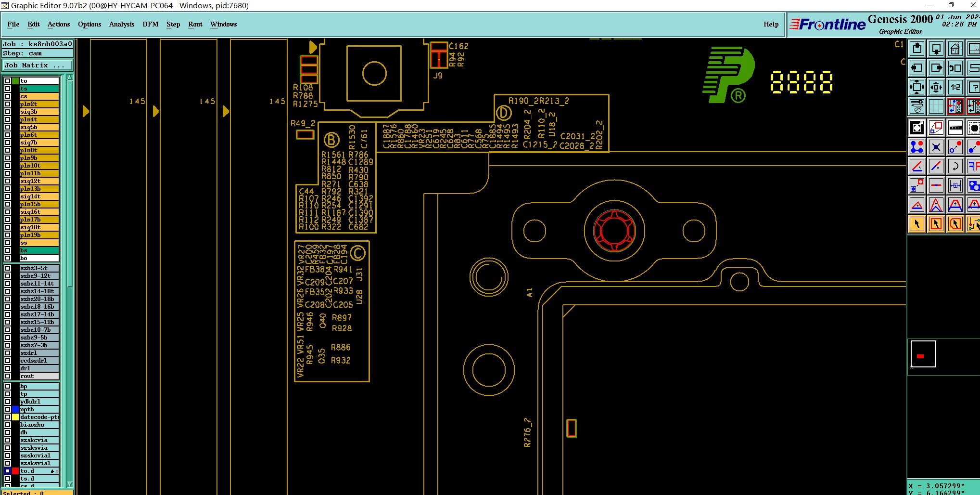The height and width of the screenshot is (495, 980).
Task: Click the previous view undo-zoom icon
Action: (x=955, y=68)
